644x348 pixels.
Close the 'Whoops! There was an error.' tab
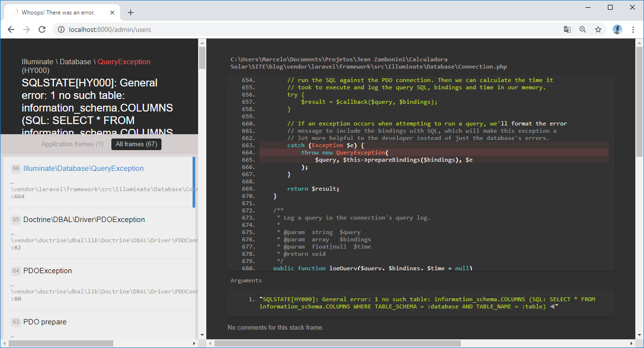pyautogui.click(x=112, y=13)
